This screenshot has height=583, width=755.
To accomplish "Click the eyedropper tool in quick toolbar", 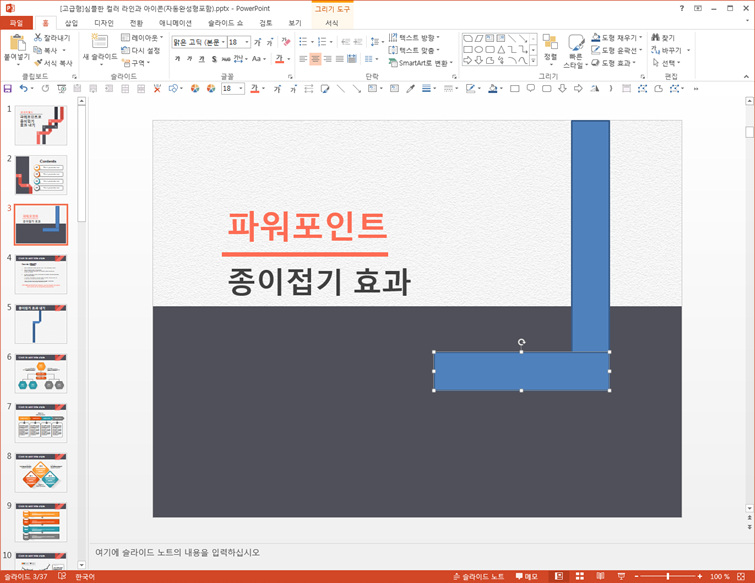I will click(410, 89).
